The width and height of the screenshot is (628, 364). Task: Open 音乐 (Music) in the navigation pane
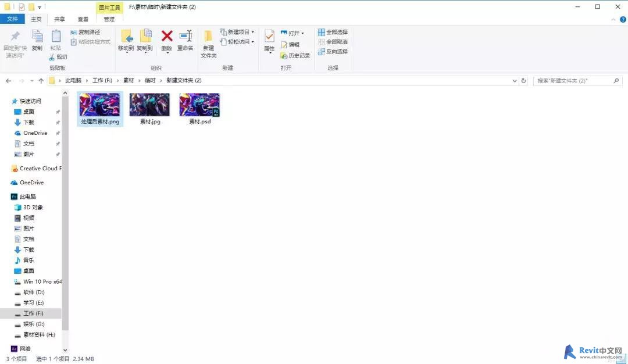tap(28, 260)
